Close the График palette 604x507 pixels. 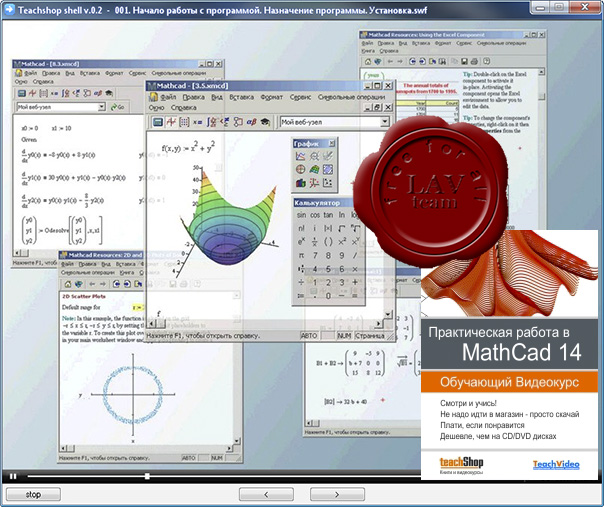coord(332,144)
